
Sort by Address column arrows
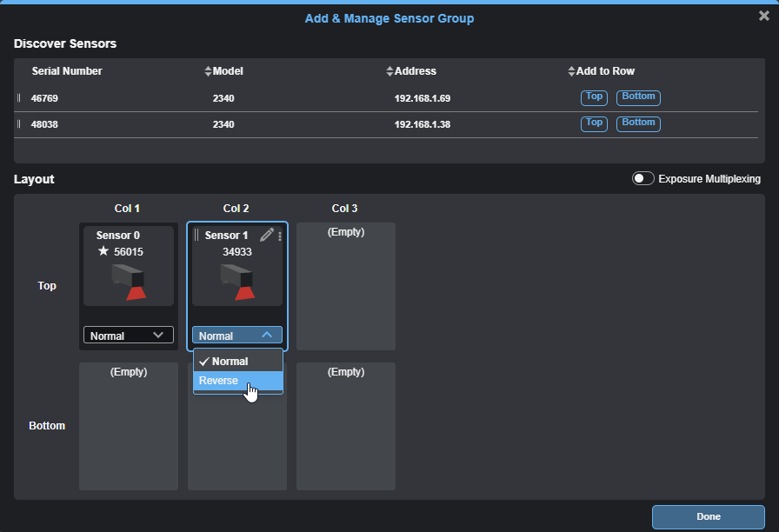pos(389,71)
